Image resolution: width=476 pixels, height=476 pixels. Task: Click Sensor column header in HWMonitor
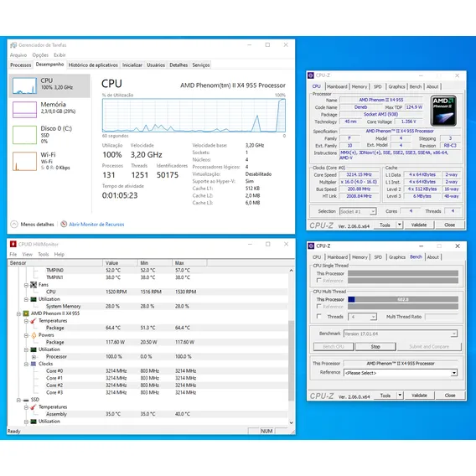pos(55,262)
